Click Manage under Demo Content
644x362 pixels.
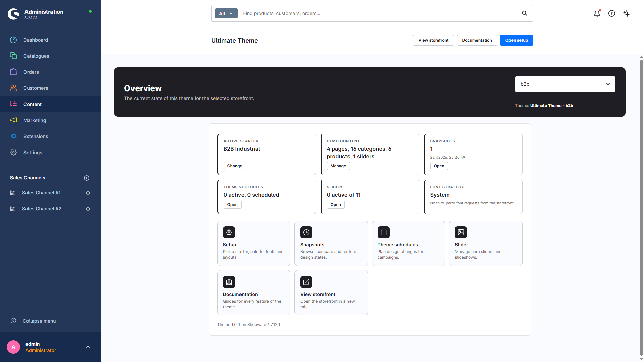pos(338,166)
